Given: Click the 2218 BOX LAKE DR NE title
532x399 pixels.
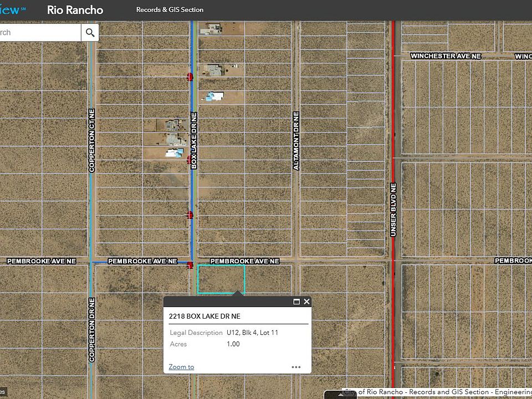Looking at the screenshot, I should 204,316.
